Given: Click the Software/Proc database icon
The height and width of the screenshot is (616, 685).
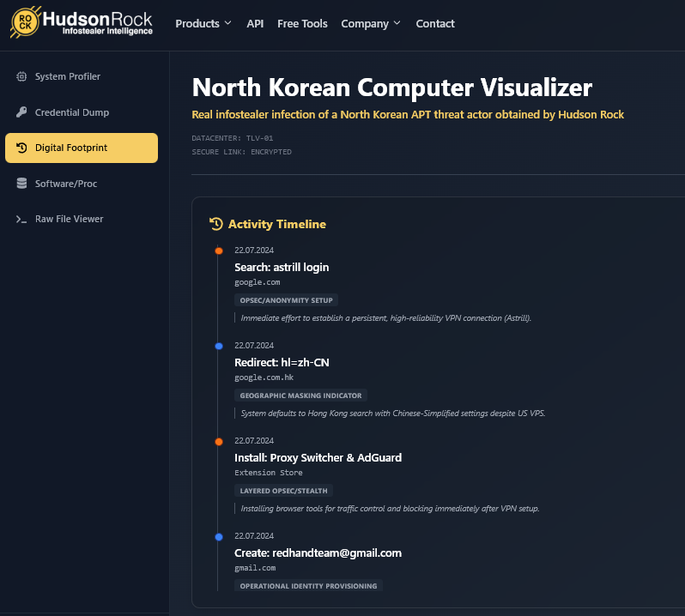Looking at the screenshot, I should (x=21, y=184).
